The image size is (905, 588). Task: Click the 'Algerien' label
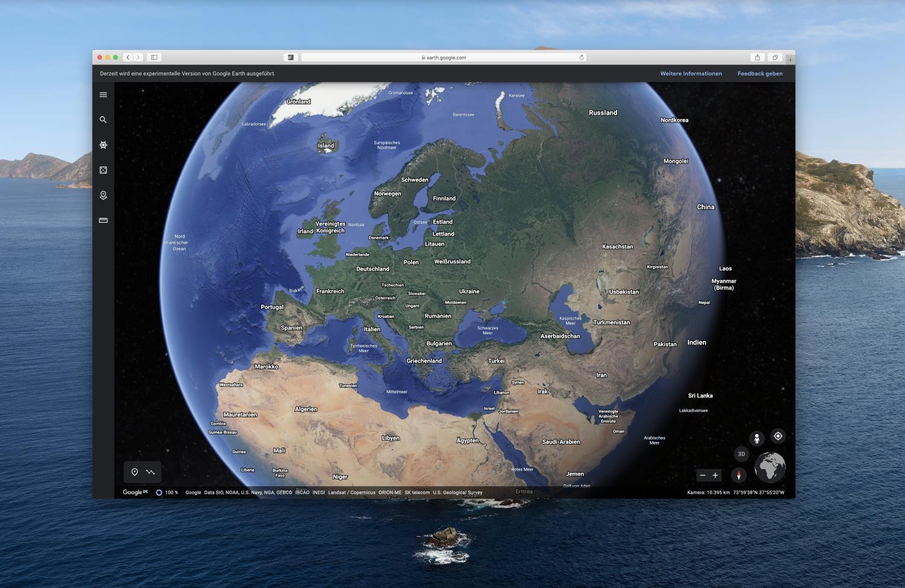click(x=306, y=409)
